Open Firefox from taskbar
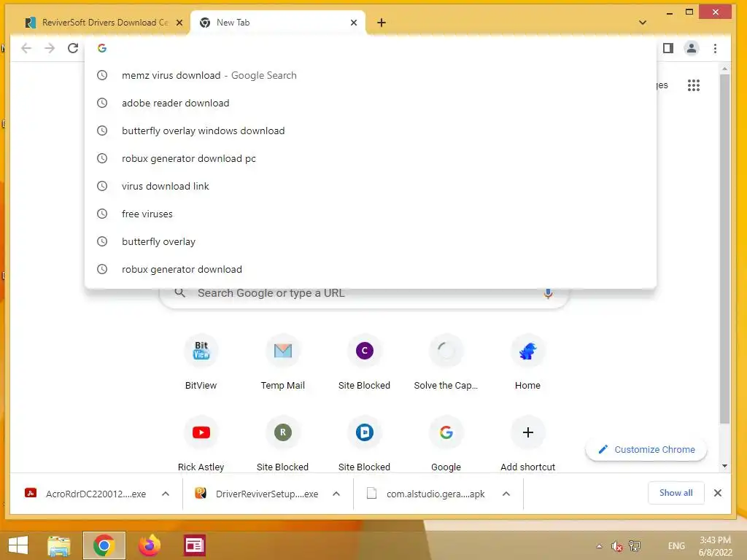Image resolution: width=747 pixels, height=560 pixels. [x=149, y=545]
